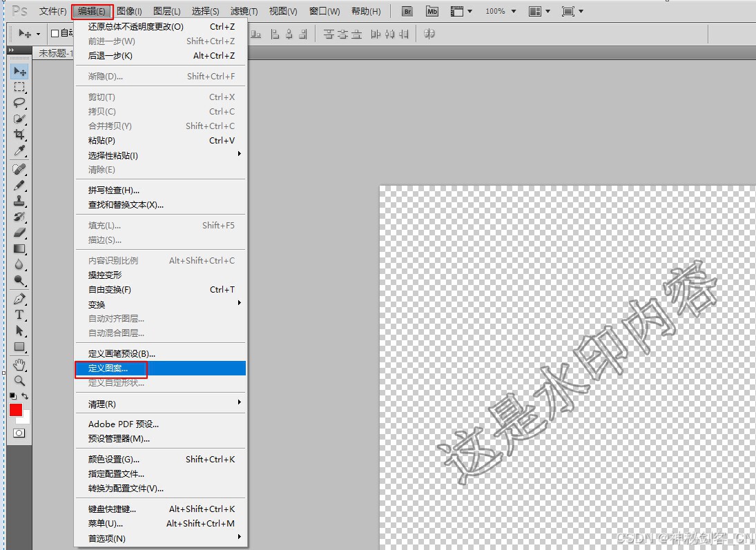Select the Lasso tool
Screen dimensions: 756x550
(19, 103)
